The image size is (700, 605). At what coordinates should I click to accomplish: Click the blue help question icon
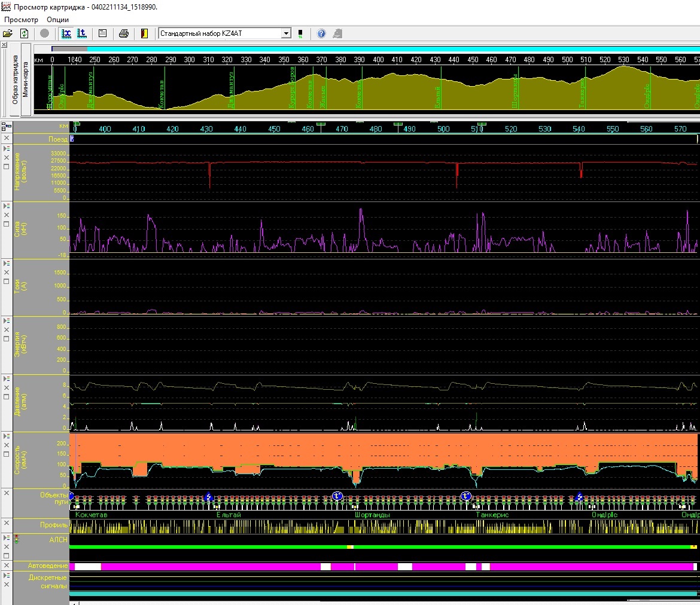click(321, 33)
